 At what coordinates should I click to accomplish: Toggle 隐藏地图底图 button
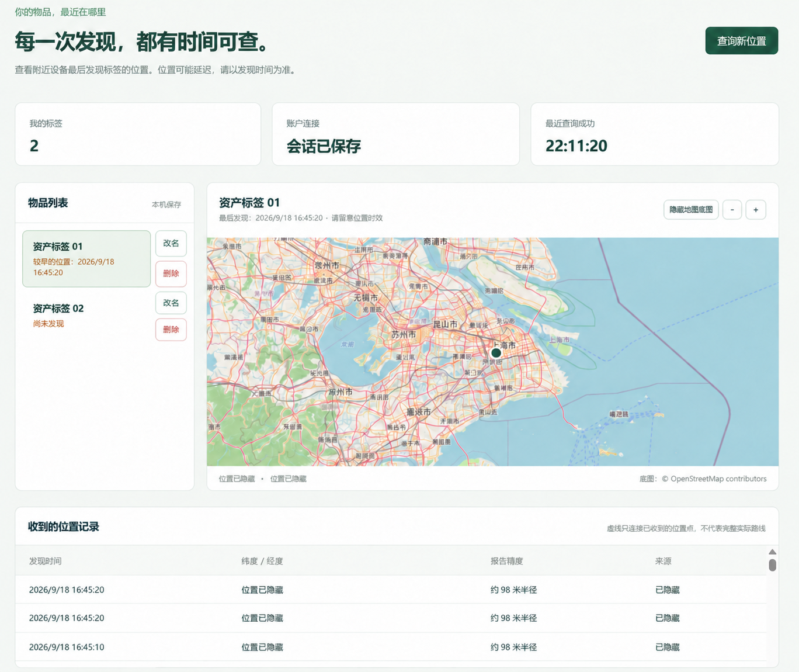click(x=691, y=210)
